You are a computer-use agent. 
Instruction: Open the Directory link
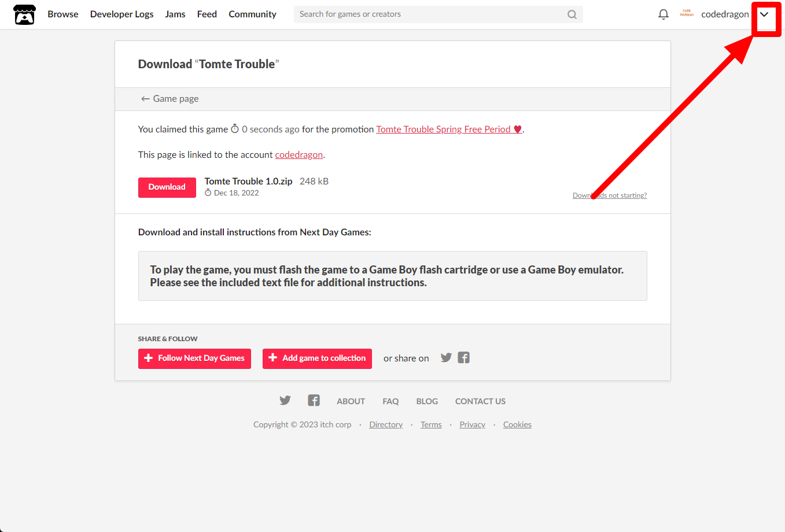(386, 425)
